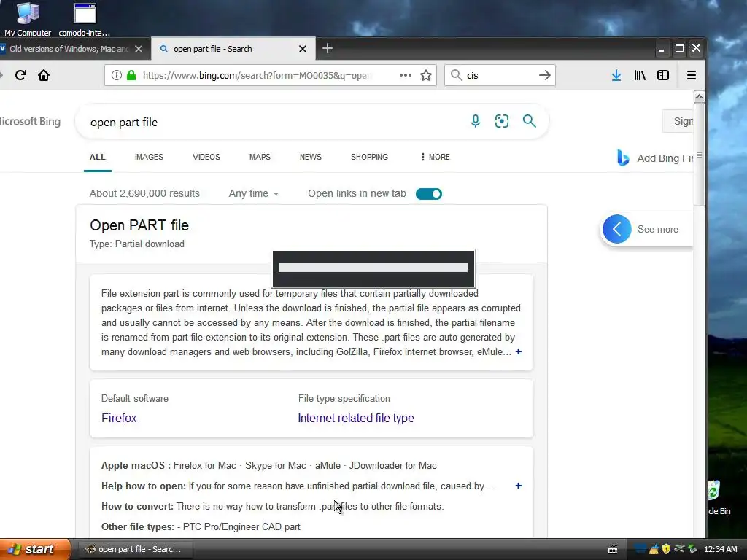Open the Firefox default software link
Image resolution: width=747 pixels, height=560 pixels.
coord(119,418)
